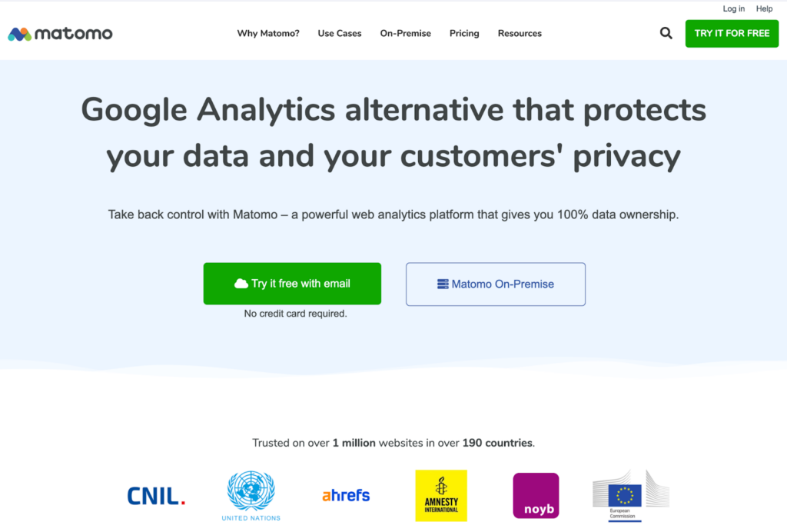787x532 pixels.
Task: Select the Matomo On-Premise button
Action: click(x=496, y=284)
